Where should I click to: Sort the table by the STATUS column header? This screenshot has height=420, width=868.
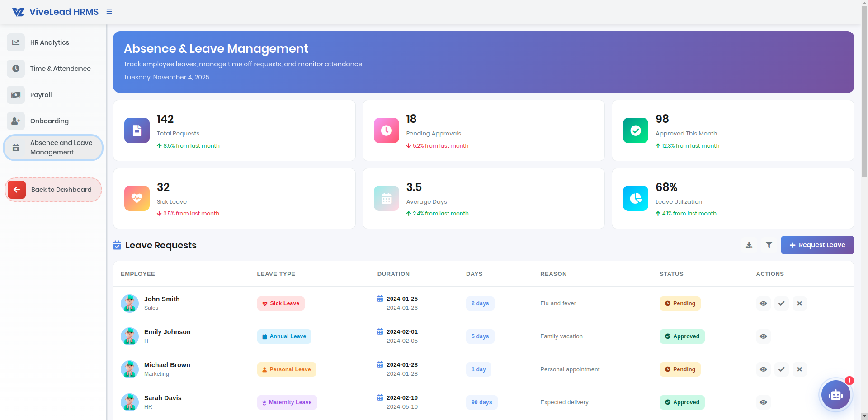671,274
